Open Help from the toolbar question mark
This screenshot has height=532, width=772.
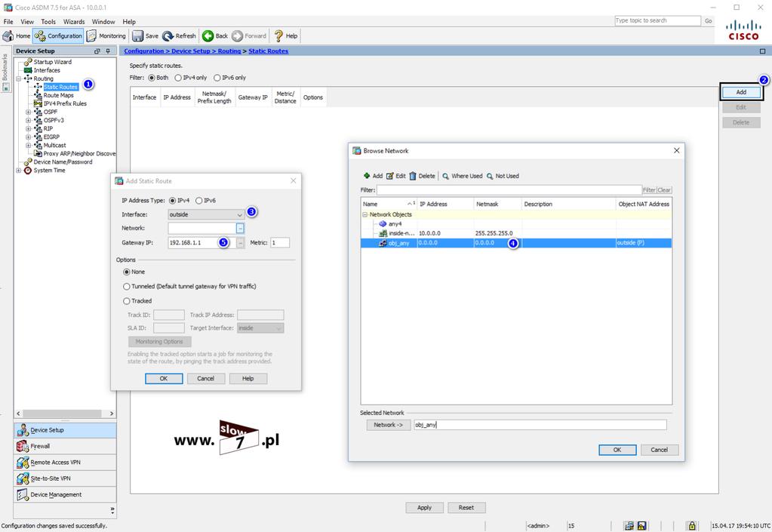point(278,36)
